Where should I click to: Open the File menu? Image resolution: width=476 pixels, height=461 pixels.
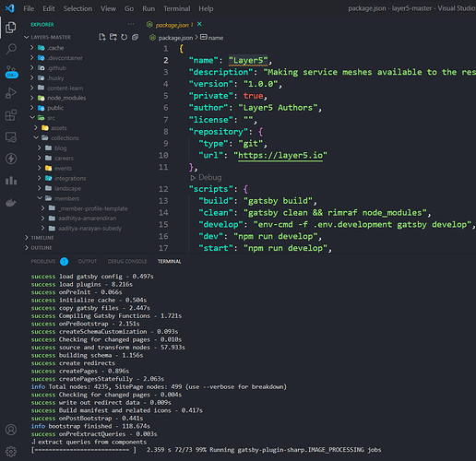[29, 8]
